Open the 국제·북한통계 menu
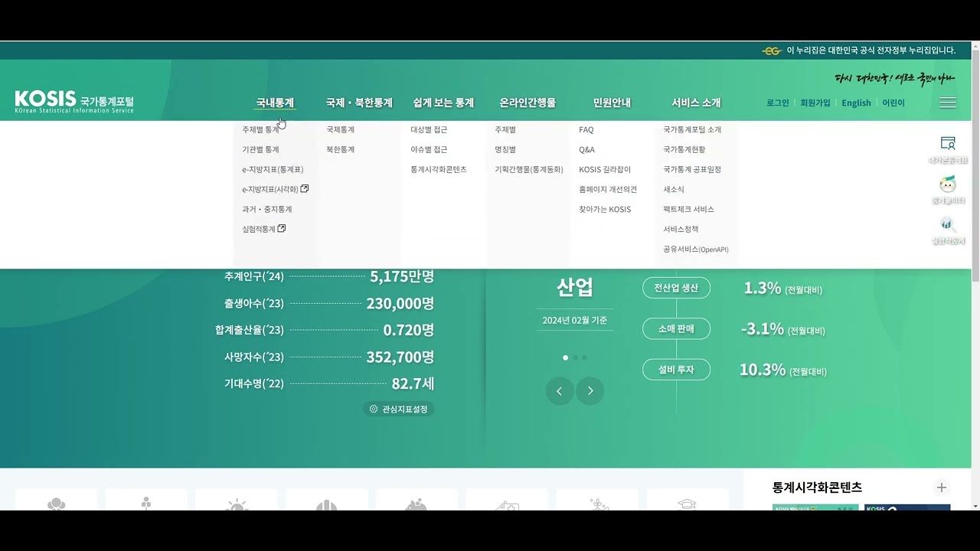Viewport: 980px width, 551px height. pos(359,103)
